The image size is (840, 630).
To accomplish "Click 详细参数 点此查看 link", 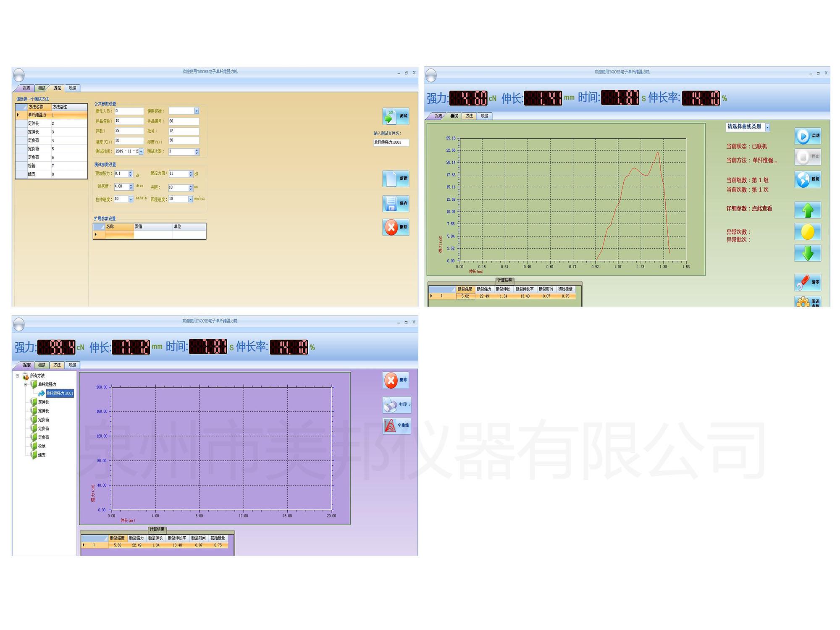I will pyautogui.click(x=761, y=209).
